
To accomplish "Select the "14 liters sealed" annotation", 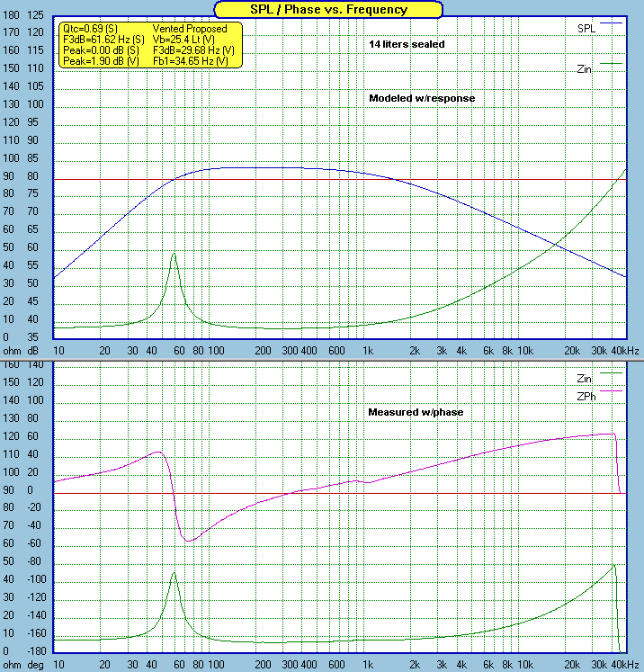I will tap(406, 44).
